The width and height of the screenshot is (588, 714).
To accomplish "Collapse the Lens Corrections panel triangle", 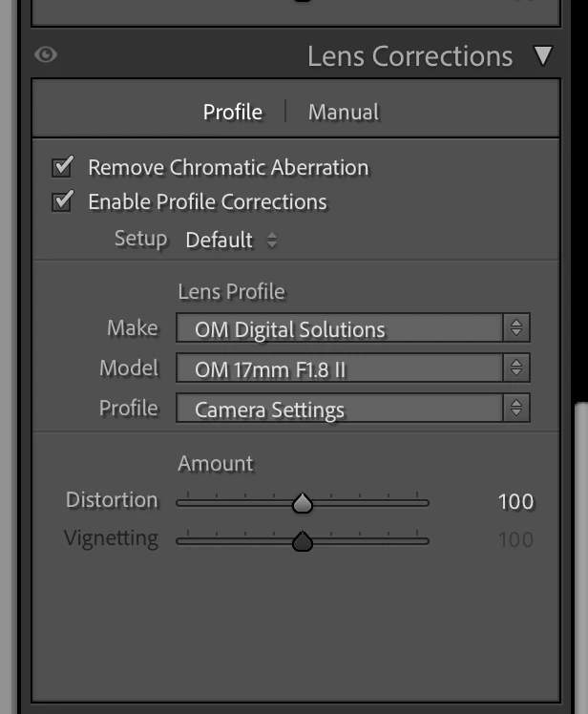I will pyautogui.click(x=543, y=56).
